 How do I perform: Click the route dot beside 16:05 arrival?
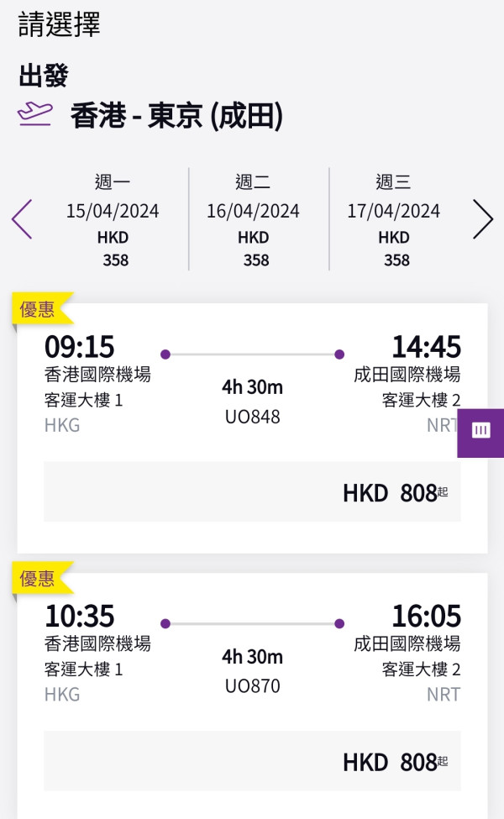click(x=339, y=623)
